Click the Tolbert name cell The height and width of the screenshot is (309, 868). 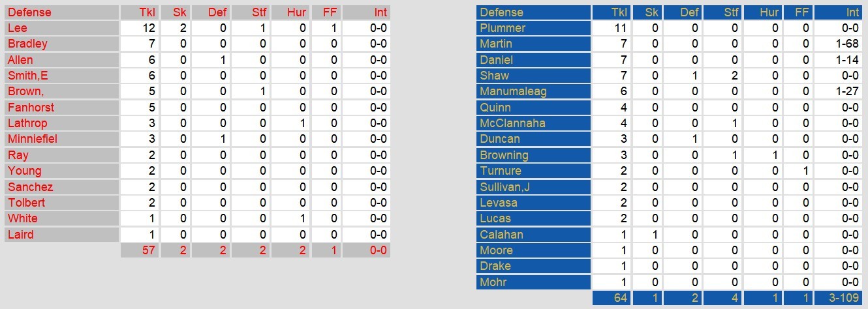pyautogui.click(x=27, y=203)
